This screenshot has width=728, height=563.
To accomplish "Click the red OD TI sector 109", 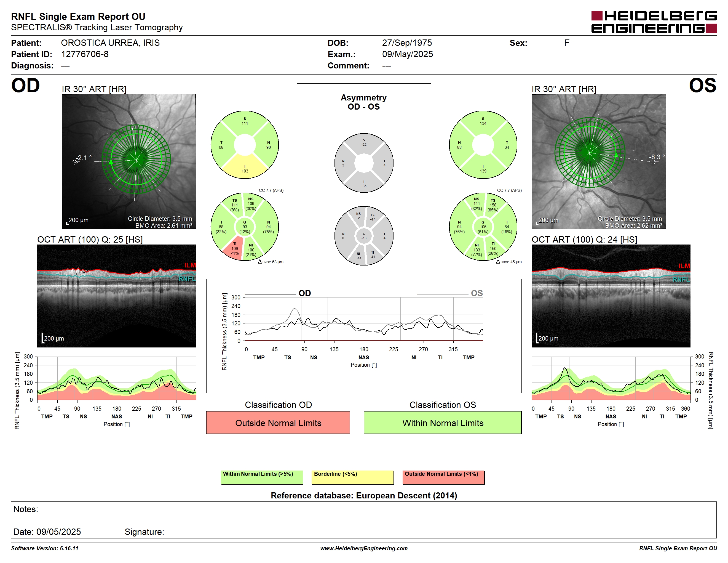I will pos(235,248).
